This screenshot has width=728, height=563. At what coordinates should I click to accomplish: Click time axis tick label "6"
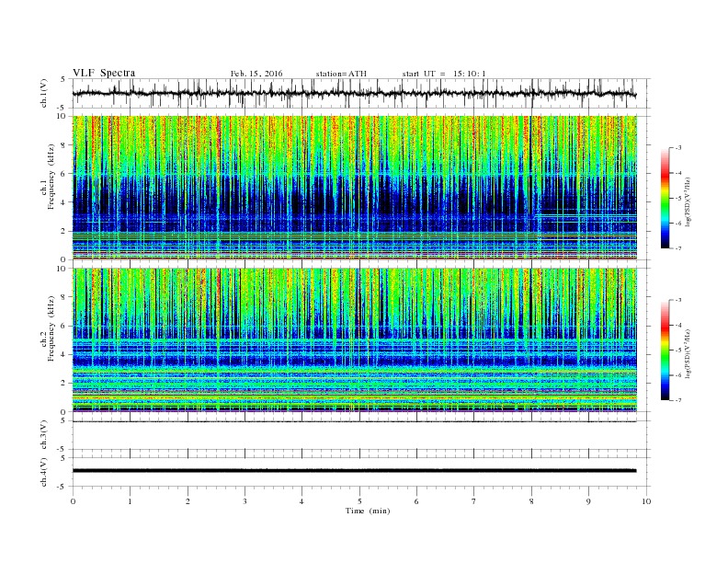pos(416,501)
